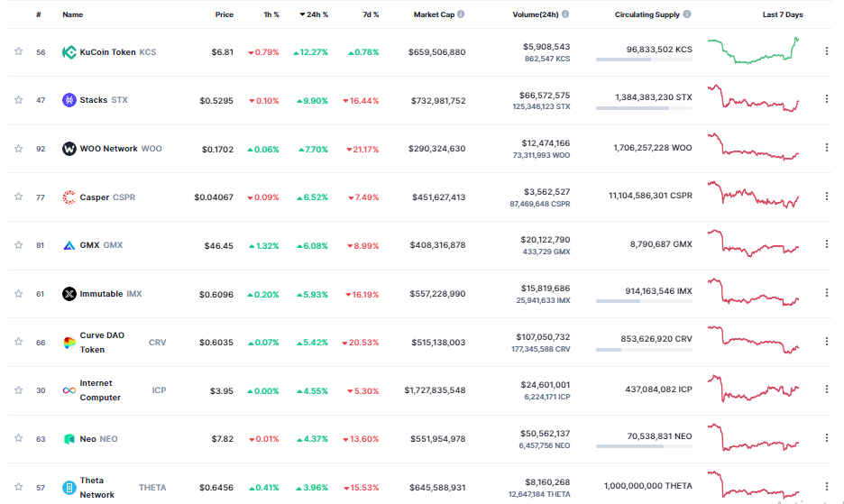The image size is (844, 504).
Task: Click the Volume(24h) info icon
Action: coord(565,14)
